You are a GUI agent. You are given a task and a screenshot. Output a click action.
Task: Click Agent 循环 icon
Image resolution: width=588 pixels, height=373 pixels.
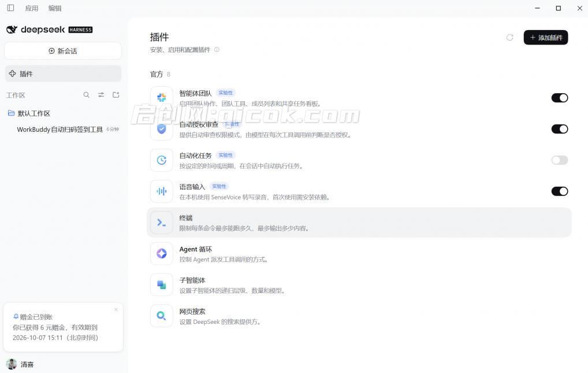tap(162, 253)
